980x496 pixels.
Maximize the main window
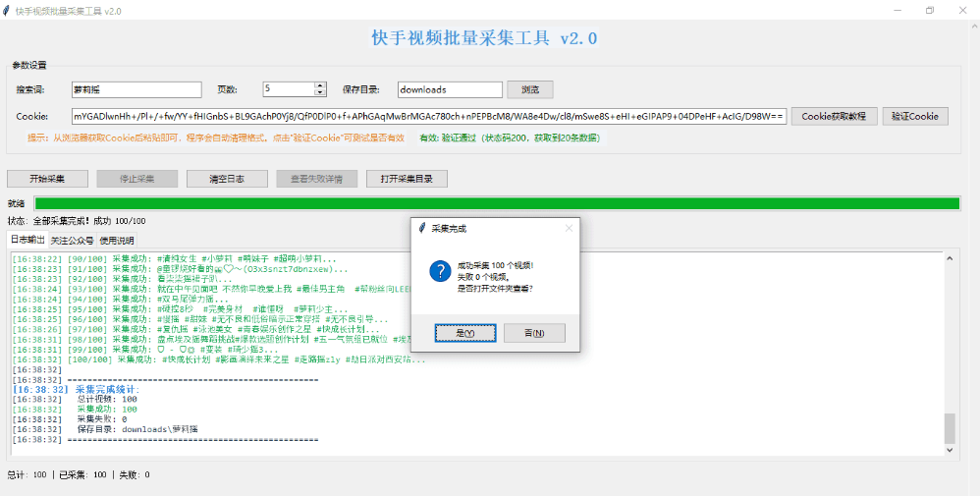click(930, 11)
